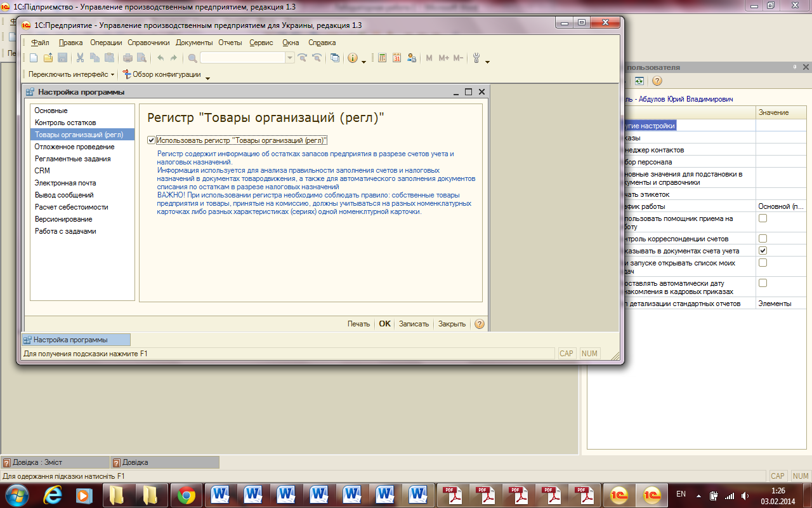This screenshot has height=508, width=812.
Task: Open the Сервис menu
Action: (261, 43)
